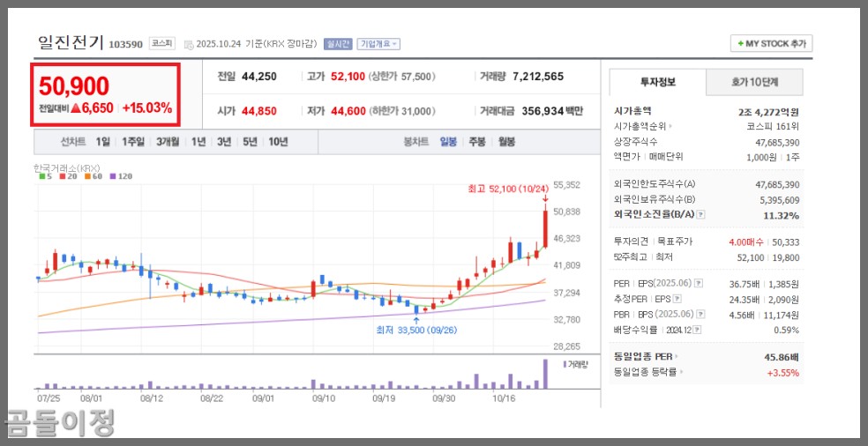This screenshot has width=868, height=446.
Task: Select the 5년 line chart period
Action: 250,142
